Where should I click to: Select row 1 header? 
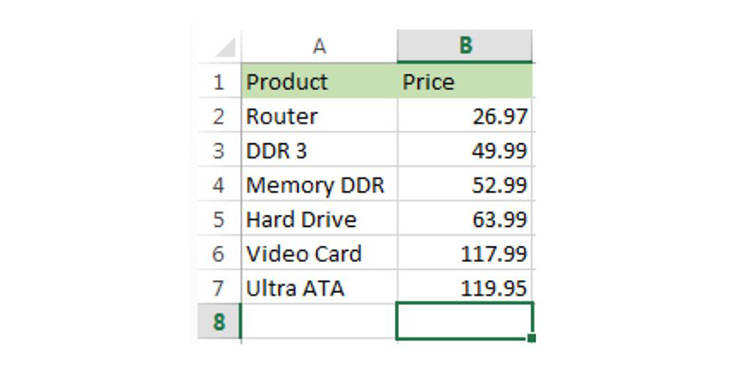pos(220,81)
